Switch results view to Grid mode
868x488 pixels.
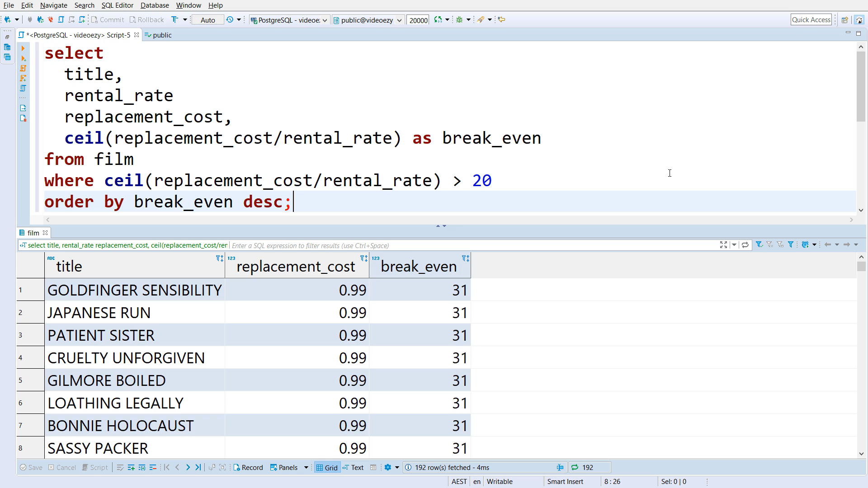[x=327, y=468]
